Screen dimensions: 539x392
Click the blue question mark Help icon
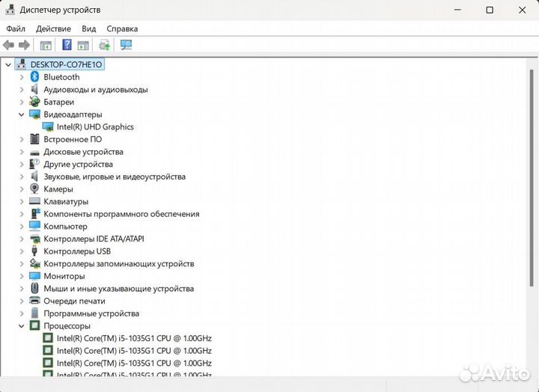point(67,45)
